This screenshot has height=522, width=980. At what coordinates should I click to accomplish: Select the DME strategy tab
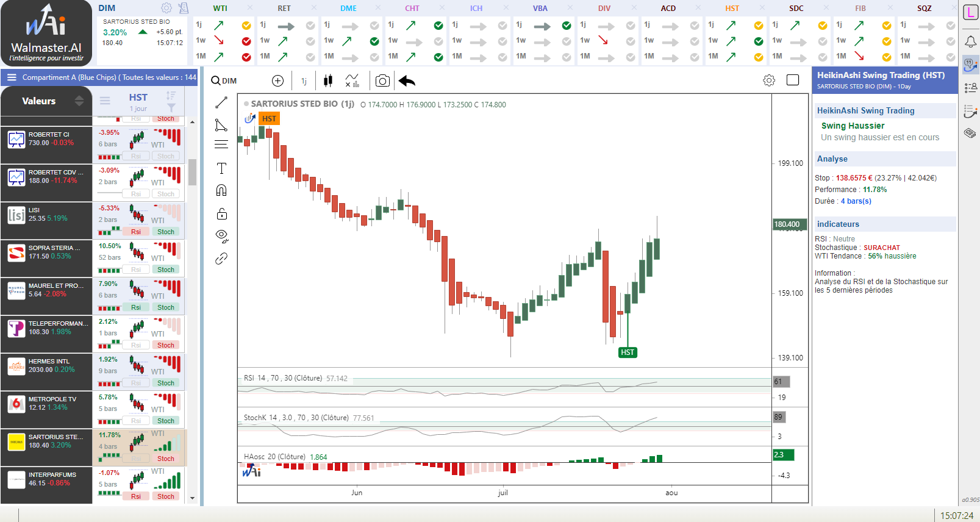(348, 9)
